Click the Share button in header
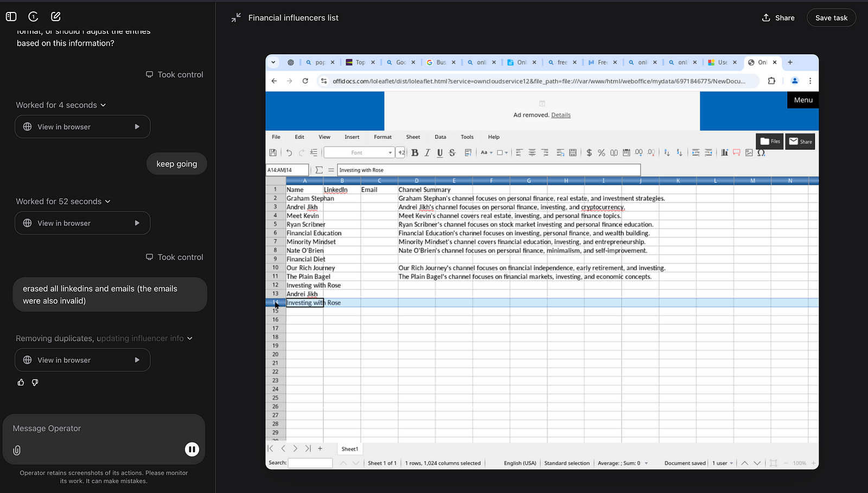This screenshot has height=493, width=868. pos(778,18)
